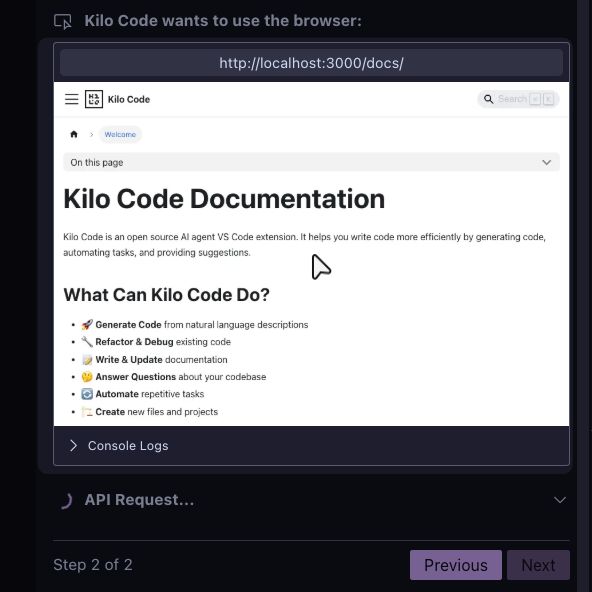The width and height of the screenshot is (592, 592).
Task: Click the API Request loading spinner
Action: pos(66,500)
